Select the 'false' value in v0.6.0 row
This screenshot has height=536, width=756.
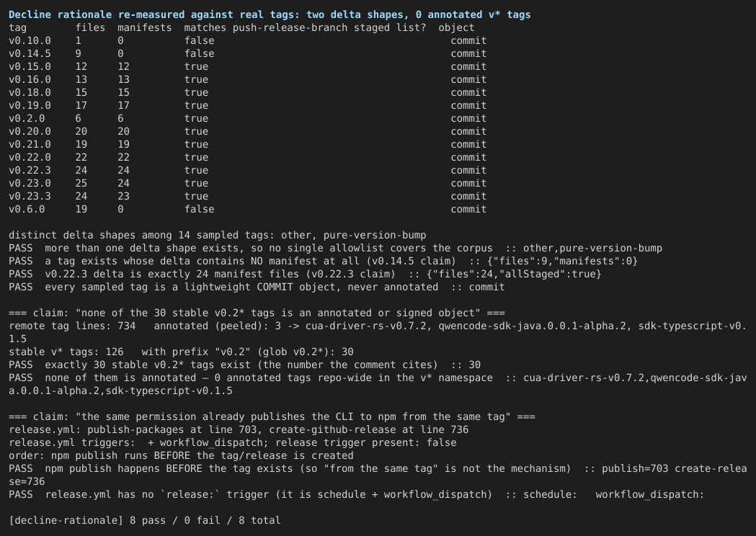[199, 210]
